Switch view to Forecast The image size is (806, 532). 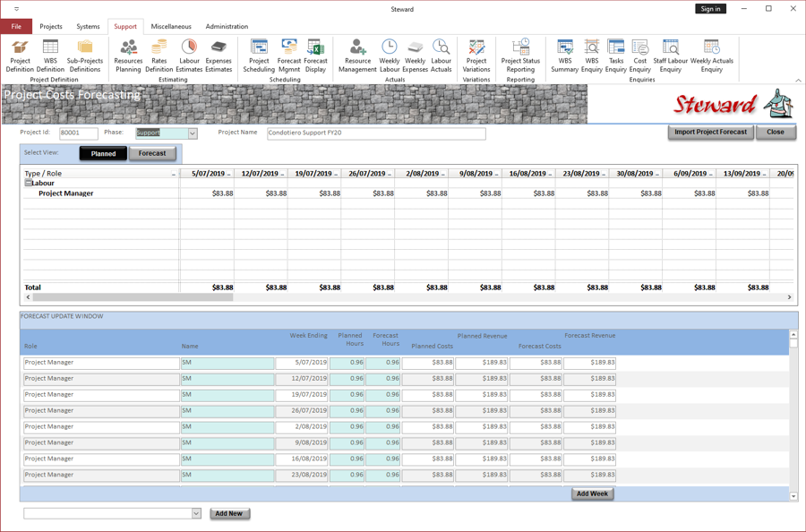pos(152,153)
